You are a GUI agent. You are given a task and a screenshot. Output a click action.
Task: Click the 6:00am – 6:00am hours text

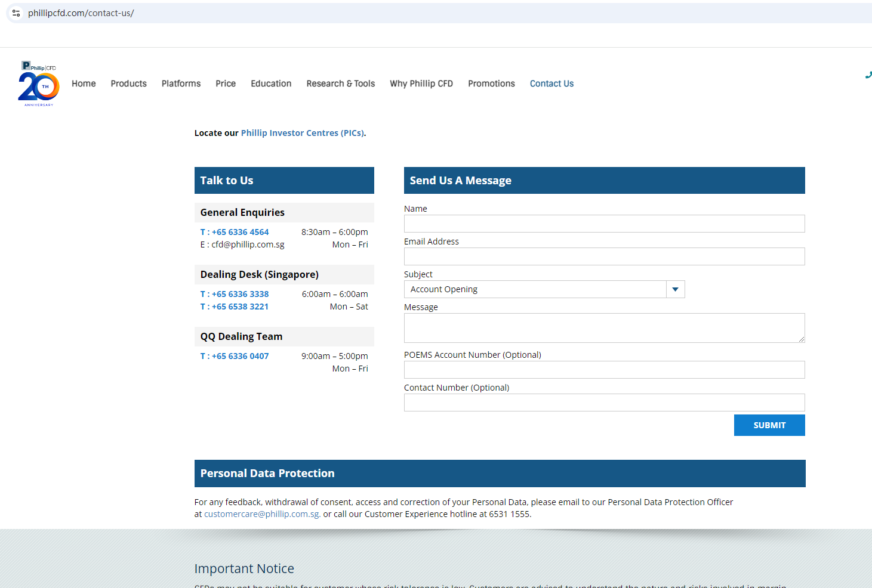tap(335, 294)
